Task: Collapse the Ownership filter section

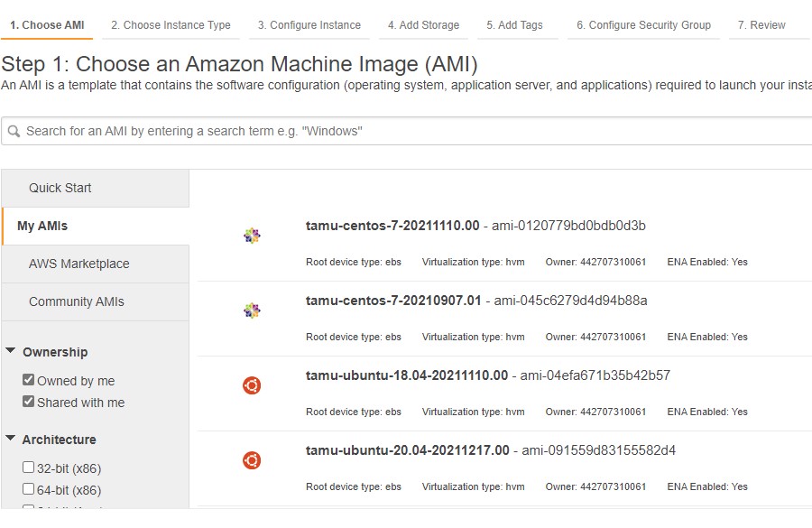Action: click(x=11, y=352)
